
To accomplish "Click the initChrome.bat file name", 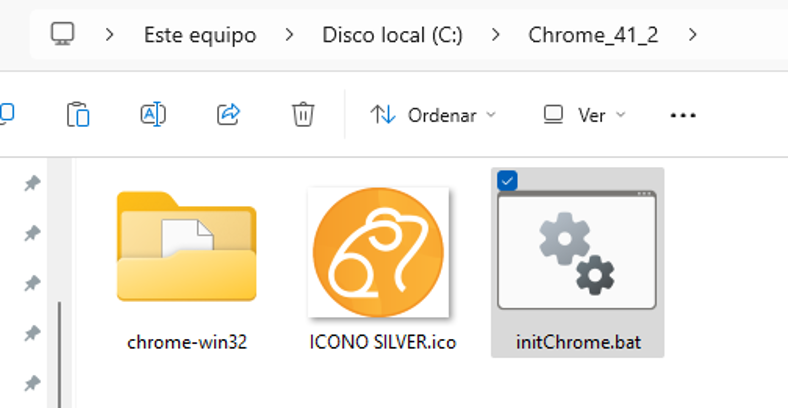I will point(578,342).
